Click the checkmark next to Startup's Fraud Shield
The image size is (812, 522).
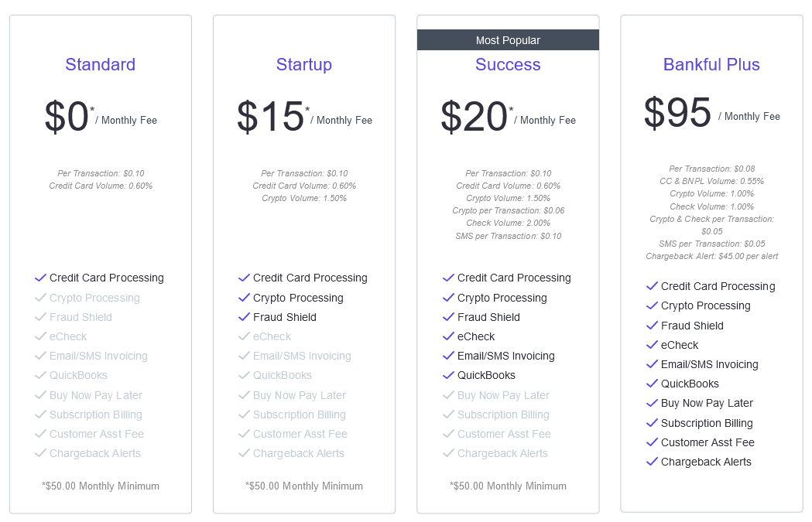tap(244, 317)
